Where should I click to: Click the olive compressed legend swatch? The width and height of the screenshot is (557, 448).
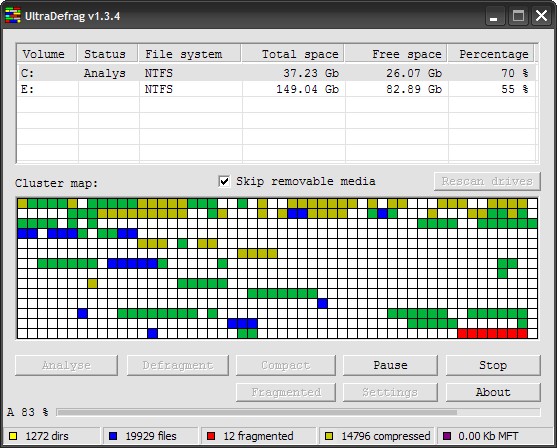point(329,436)
